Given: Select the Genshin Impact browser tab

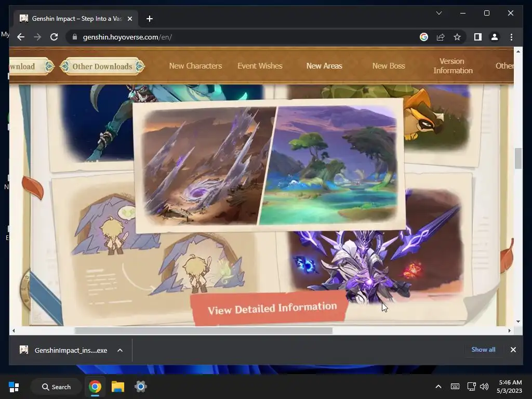Looking at the screenshot, I should point(76,19).
